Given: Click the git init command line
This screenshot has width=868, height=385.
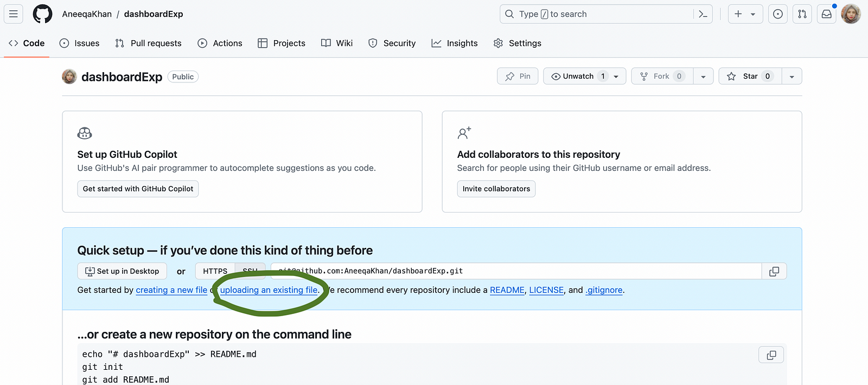Looking at the screenshot, I should click(103, 367).
